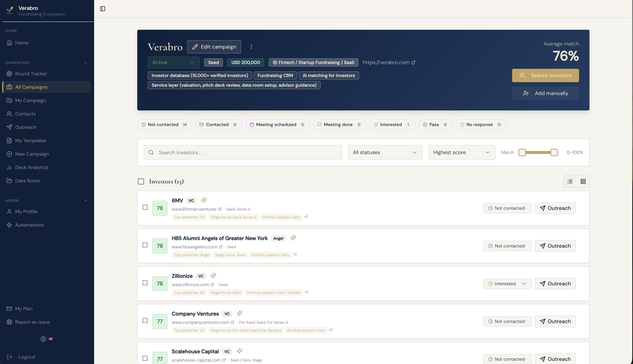The width and height of the screenshot is (633, 364).
Task: Open external link icon for www.zillionize.com
Action: pos(213,285)
